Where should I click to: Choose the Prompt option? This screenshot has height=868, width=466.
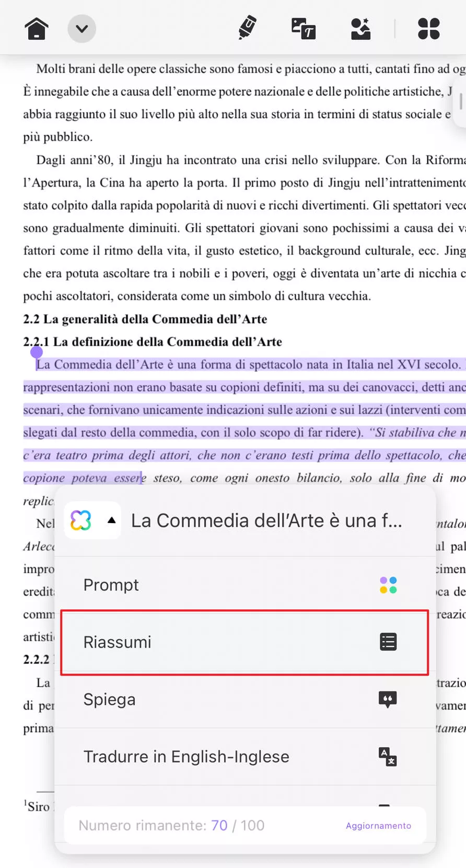(245, 585)
